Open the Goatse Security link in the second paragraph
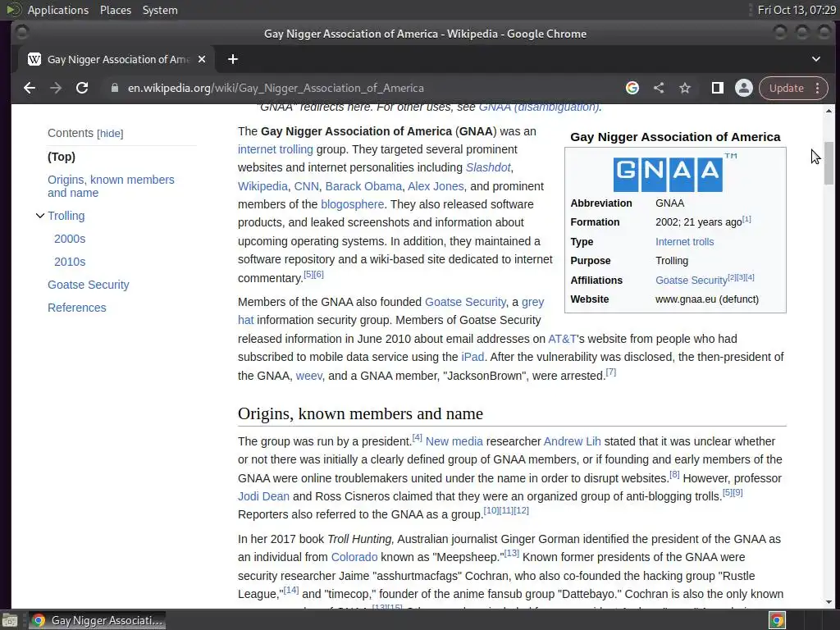 [465, 302]
